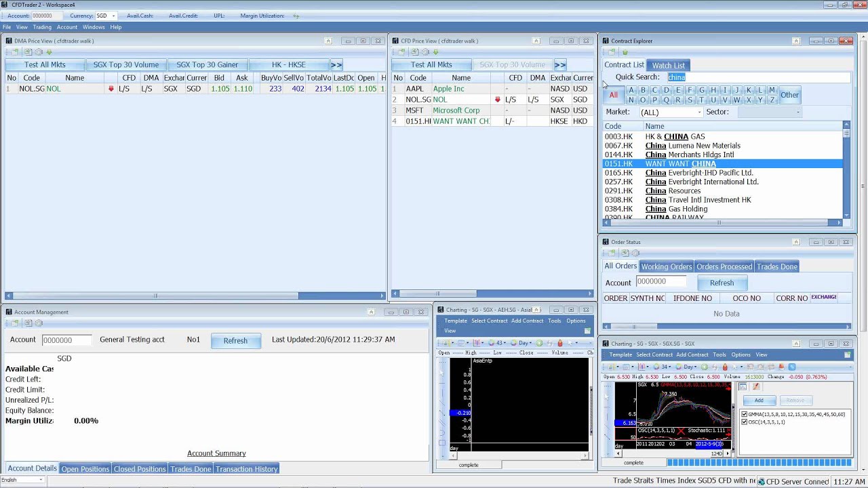868x488 pixels.
Task: Select SGX Top 30 Gainer tab in DMA Price View
Action: pos(208,65)
